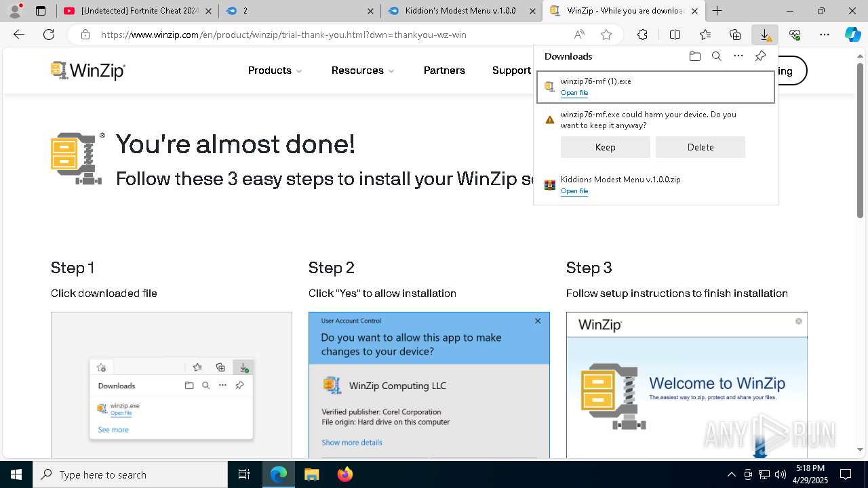Screen dimensions: 868x488
Task: Open Browser essentials icon
Action: pyautogui.click(x=795, y=35)
